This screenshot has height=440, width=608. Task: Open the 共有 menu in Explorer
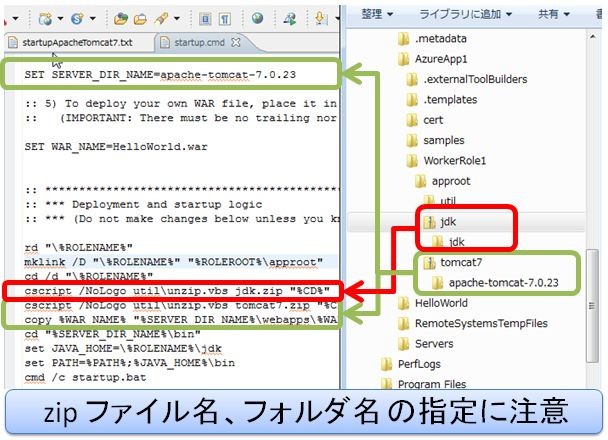point(553,14)
